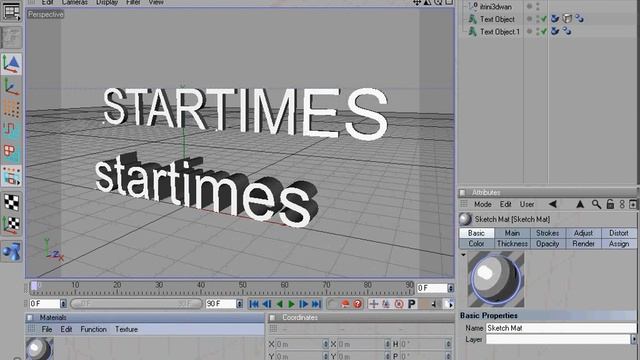The height and width of the screenshot is (360, 640).
Task: Play animation forwards
Action: tap(291, 304)
